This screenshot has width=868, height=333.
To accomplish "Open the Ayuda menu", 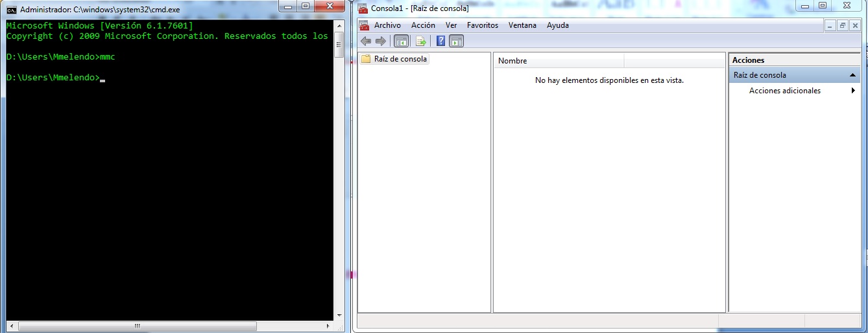I will coord(557,25).
